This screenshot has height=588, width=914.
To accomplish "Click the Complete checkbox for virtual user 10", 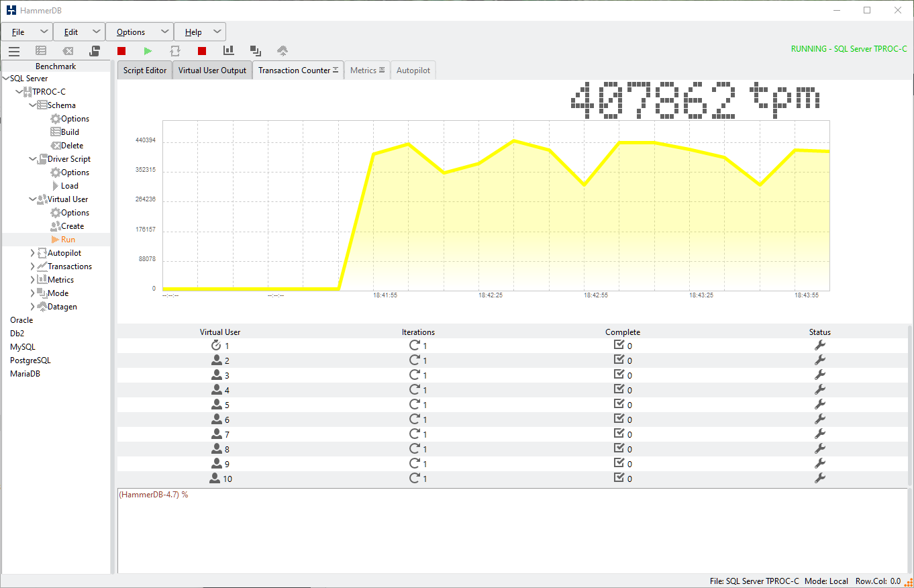I will click(x=619, y=478).
